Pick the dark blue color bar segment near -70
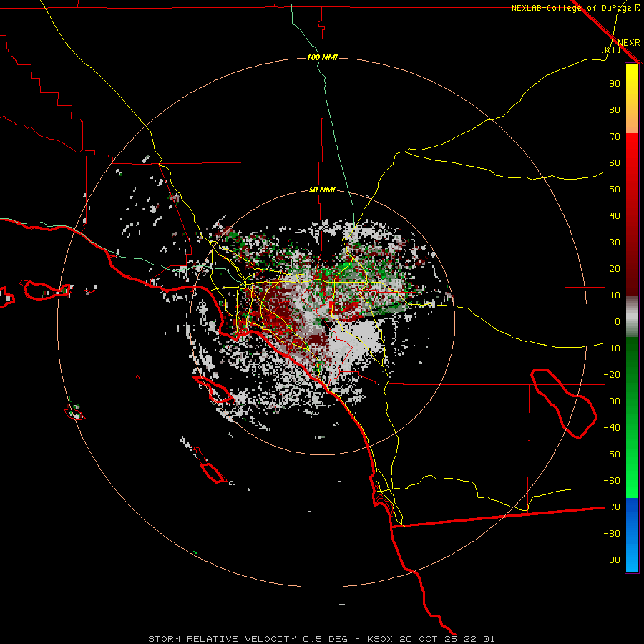644x644 pixels. click(x=632, y=507)
